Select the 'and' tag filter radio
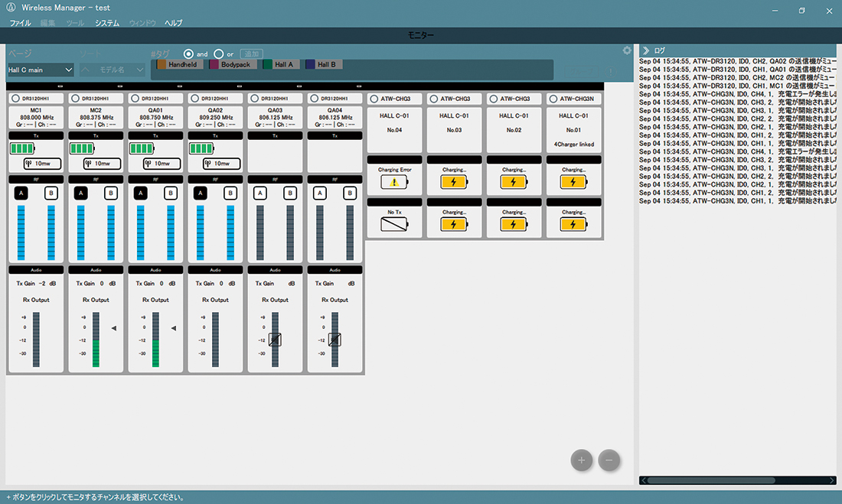Viewport: 842px width, 504px height. click(188, 54)
